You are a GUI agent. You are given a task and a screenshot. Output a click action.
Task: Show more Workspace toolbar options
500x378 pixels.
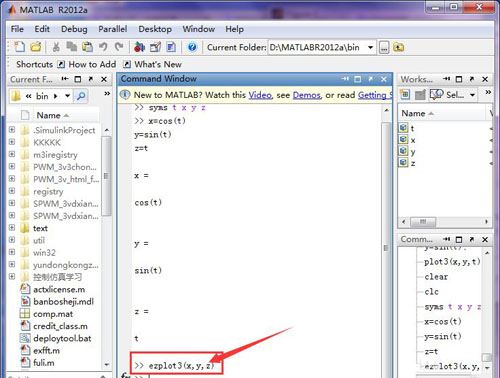488,92
